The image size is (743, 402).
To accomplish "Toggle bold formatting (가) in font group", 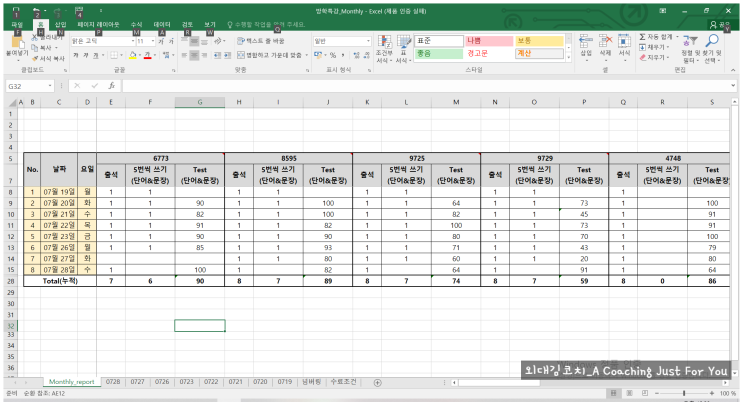I will tap(76, 55).
